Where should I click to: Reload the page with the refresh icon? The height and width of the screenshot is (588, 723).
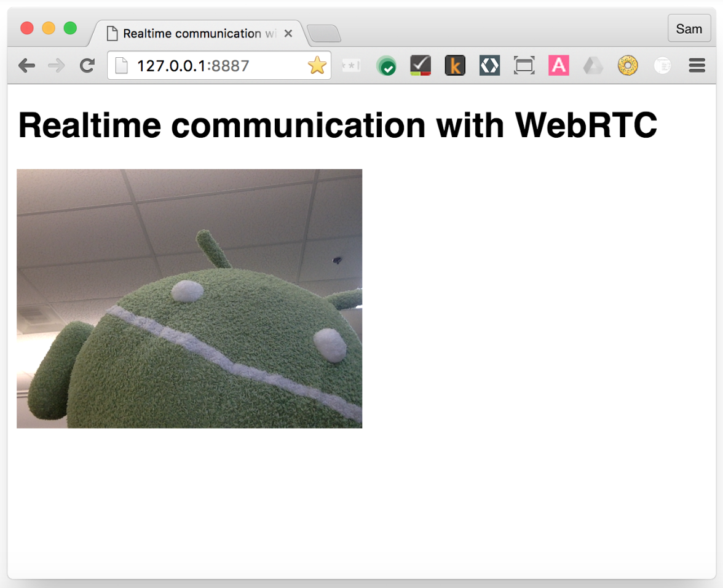coord(87,66)
